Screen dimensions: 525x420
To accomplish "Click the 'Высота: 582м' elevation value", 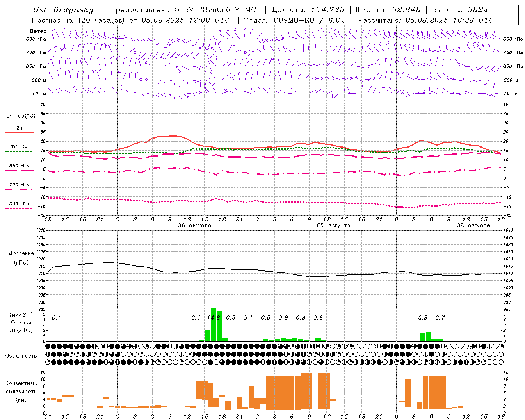I will 459,10.
